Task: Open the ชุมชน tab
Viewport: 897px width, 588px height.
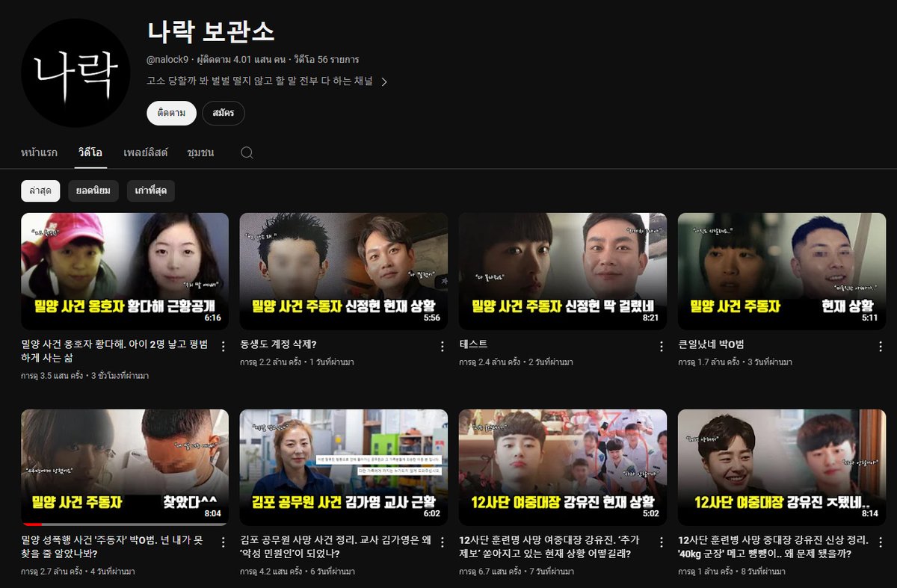Action: 200,152
